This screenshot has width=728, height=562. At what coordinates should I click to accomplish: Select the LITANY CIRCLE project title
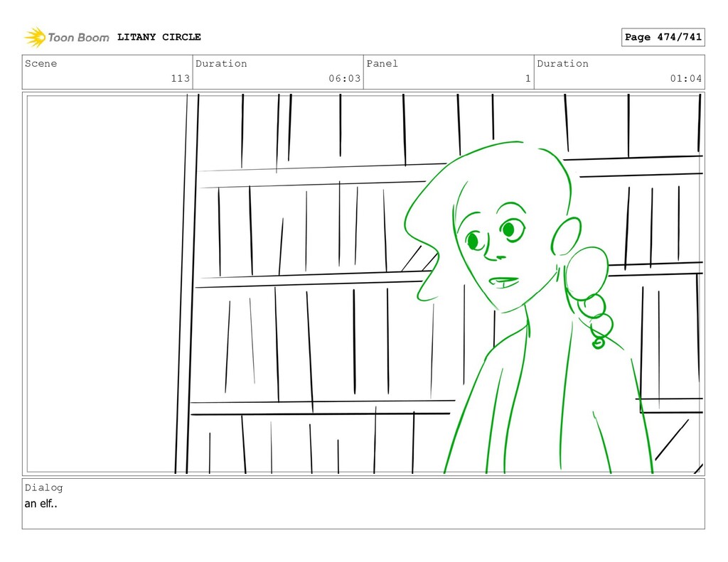[x=159, y=37]
